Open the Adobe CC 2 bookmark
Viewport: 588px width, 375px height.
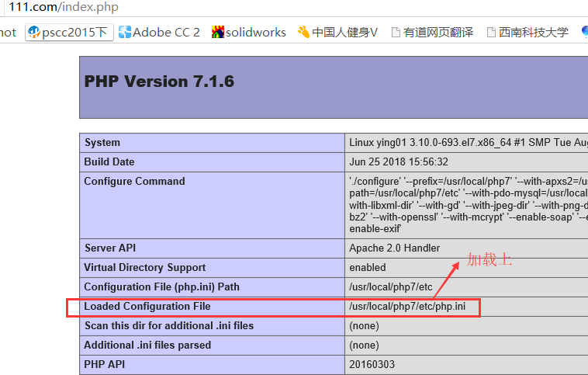pos(159,33)
